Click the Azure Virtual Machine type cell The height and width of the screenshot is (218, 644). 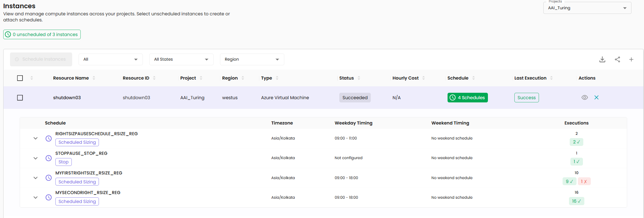click(x=285, y=98)
